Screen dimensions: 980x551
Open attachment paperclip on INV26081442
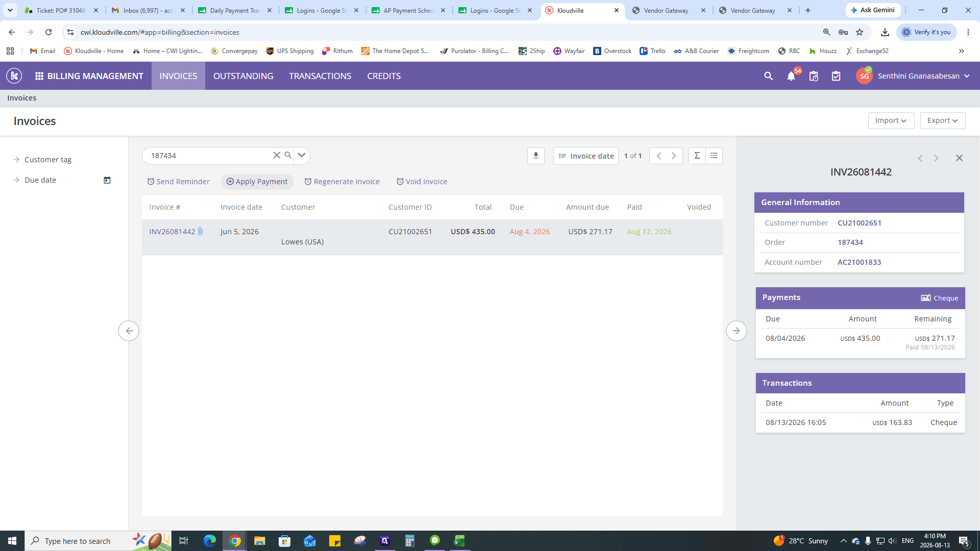[x=201, y=232]
